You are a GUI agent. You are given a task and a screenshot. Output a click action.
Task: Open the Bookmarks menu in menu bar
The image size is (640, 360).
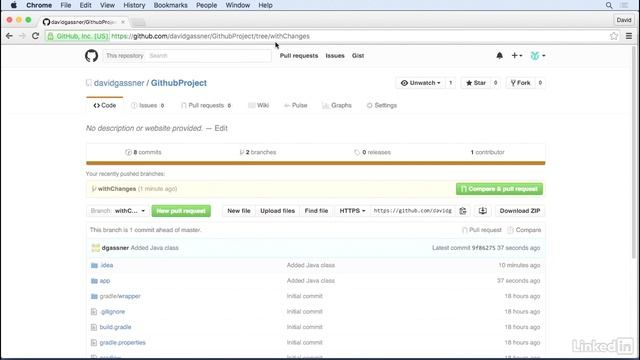[x=171, y=5]
